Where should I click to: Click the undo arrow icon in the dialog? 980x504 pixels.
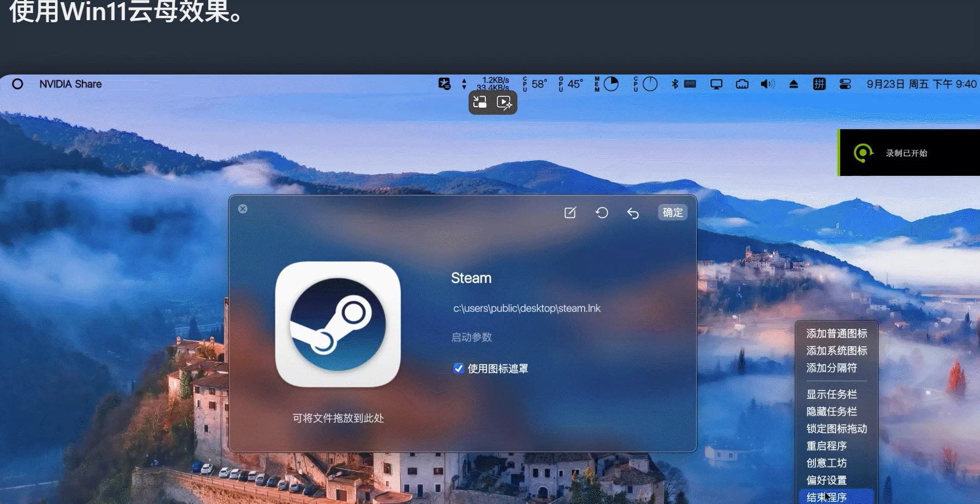click(633, 213)
